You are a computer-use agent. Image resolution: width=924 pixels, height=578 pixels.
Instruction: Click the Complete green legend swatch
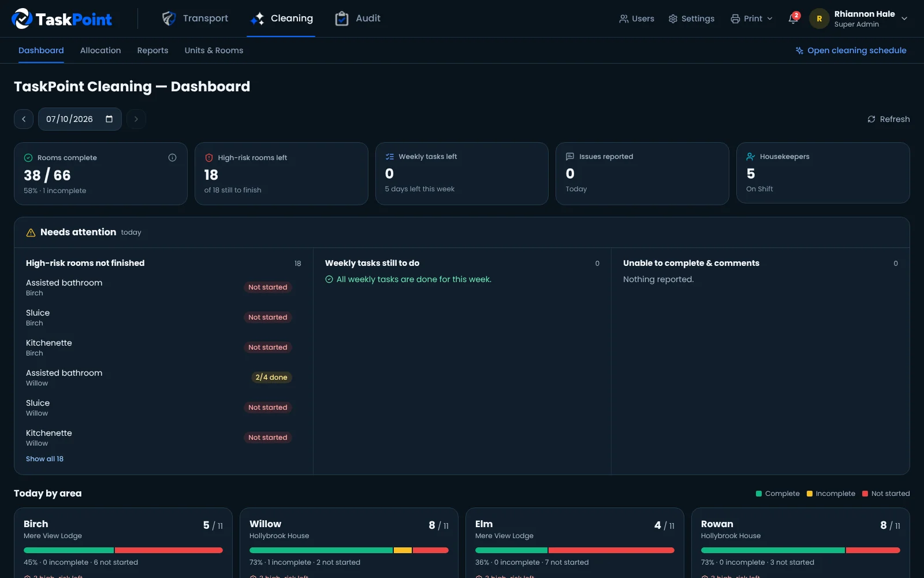tap(759, 494)
